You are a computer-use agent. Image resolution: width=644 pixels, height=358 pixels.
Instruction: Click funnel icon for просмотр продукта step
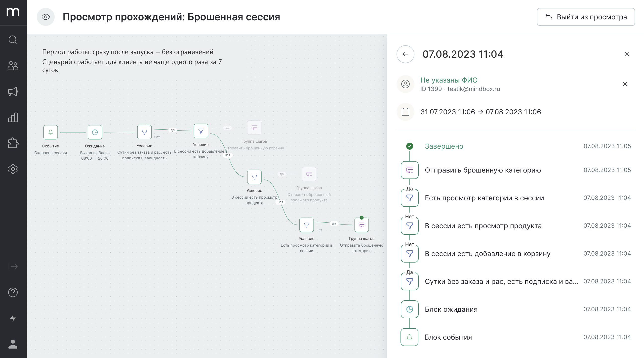(x=409, y=226)
